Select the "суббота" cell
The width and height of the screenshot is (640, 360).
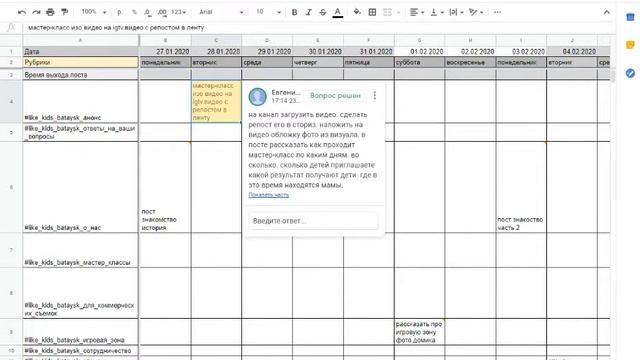419,62
